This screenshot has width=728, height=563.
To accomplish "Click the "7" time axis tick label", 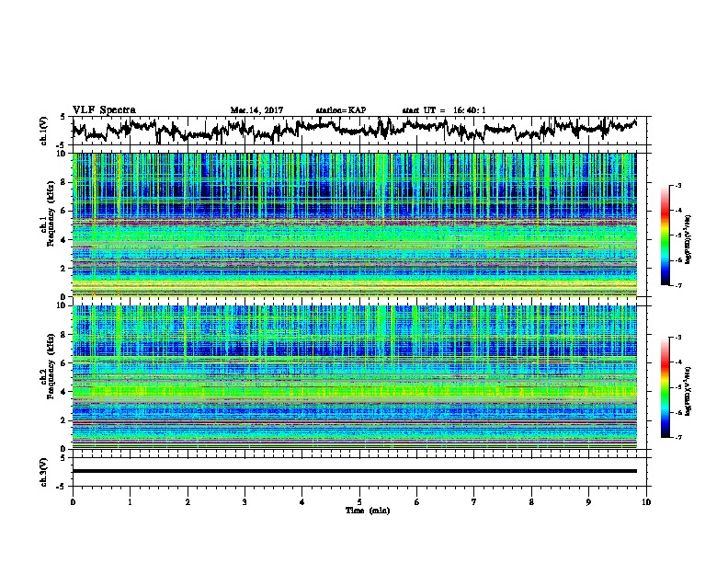I will tap(474, 502).
